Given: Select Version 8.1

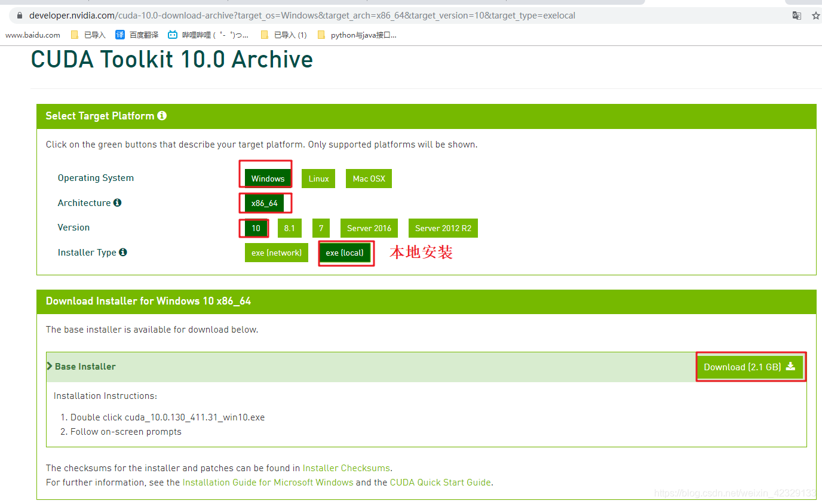Looking at the screenshot, I should pyautogui.click(x=290, y=228).
